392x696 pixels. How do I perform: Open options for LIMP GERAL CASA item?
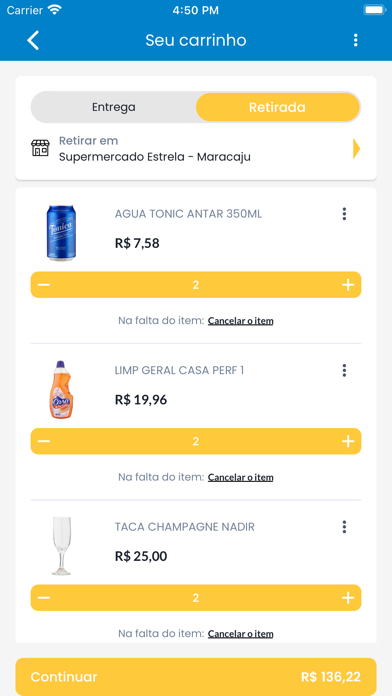coord(344,370)
